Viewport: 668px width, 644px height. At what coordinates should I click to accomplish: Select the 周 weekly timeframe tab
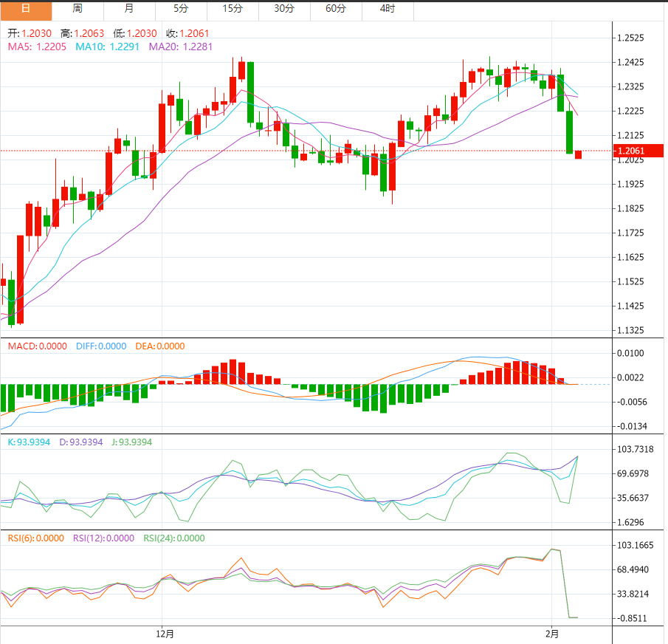click(x=78, y=9)
